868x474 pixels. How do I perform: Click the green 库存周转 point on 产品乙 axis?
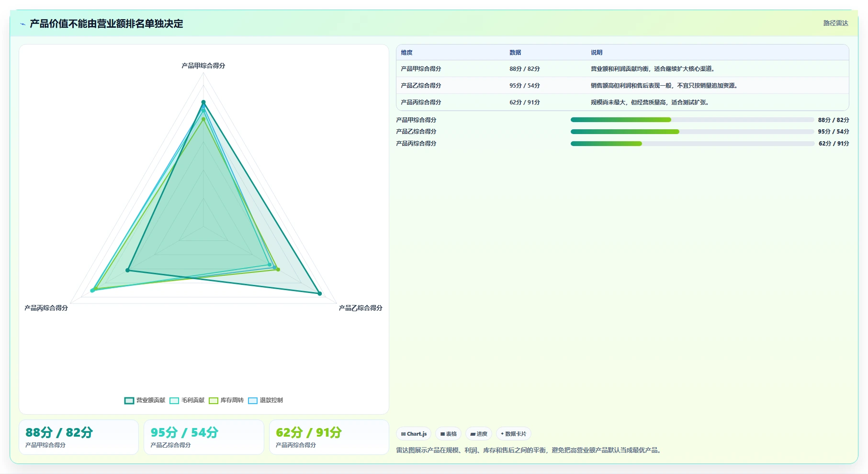[278, 270]
